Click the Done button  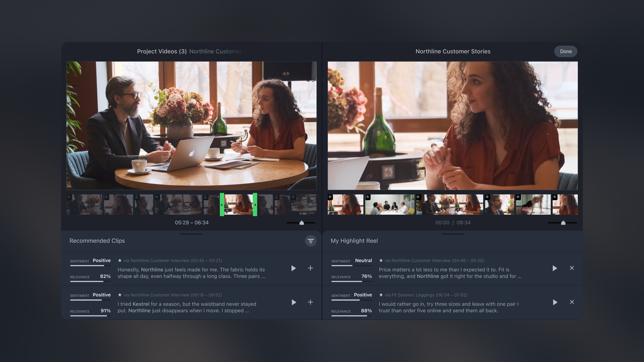click(x=566, y=51)
